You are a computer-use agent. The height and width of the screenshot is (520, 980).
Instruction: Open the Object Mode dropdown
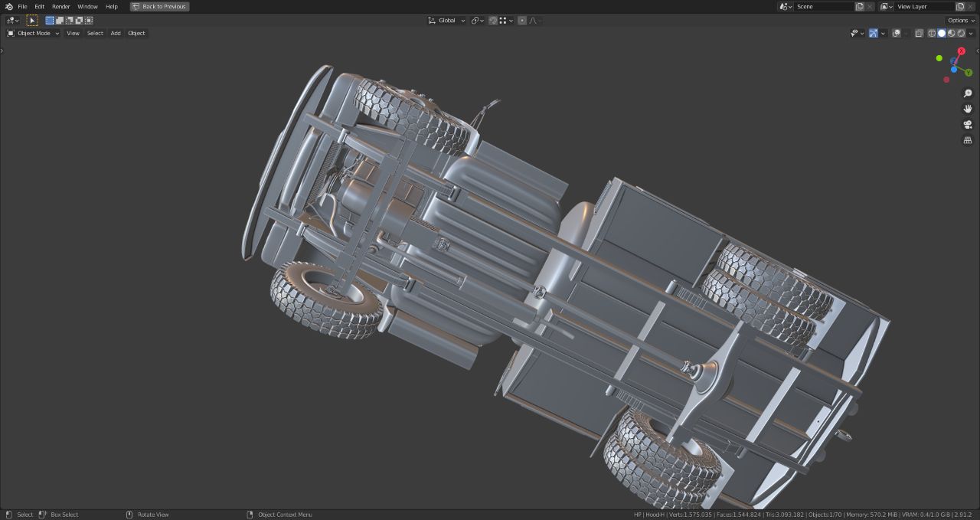click(x=33, y=33)
